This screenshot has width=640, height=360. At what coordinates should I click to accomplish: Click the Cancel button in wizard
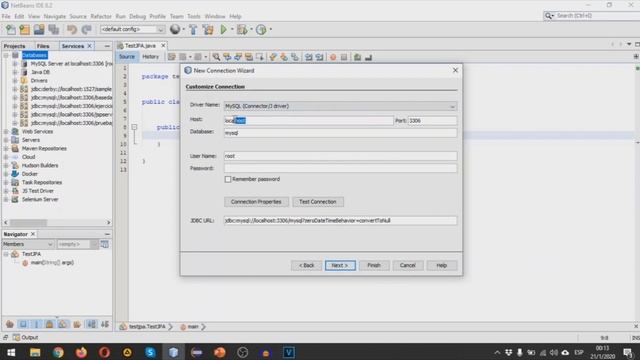coord(408,265)
